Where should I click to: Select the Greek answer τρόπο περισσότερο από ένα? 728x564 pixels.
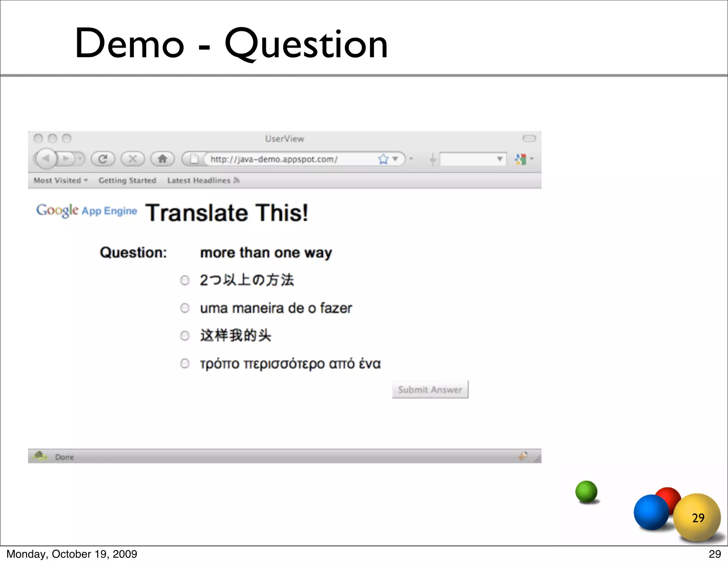(184, 363)
